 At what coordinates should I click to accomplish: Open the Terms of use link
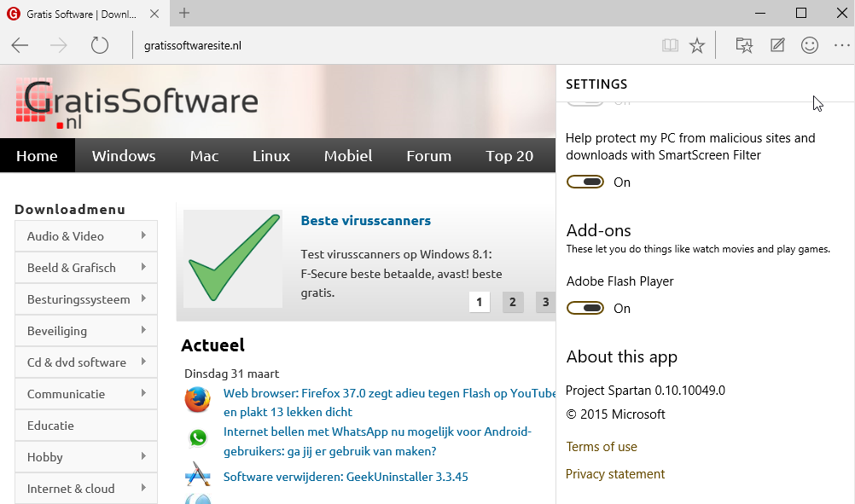pos(602,447)
